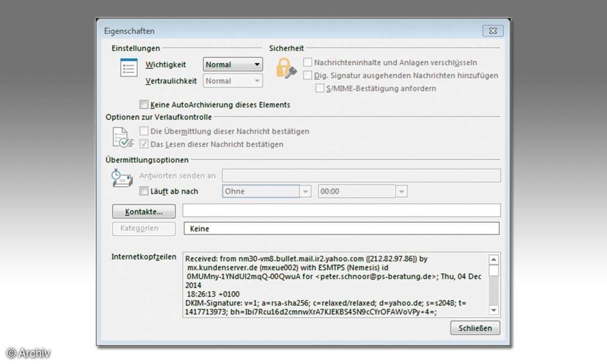Open the Vertraulichkeit dropdown
The image size is (607, 364).
(233, 80)
